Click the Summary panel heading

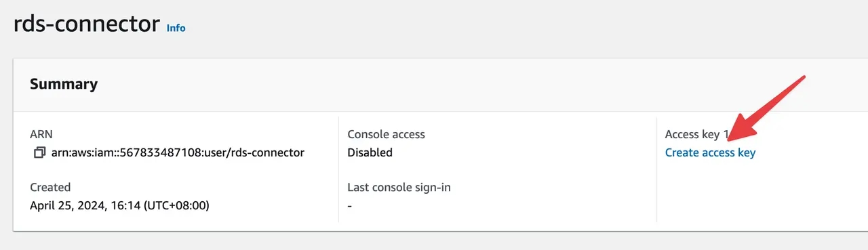(x=64, y=84)
